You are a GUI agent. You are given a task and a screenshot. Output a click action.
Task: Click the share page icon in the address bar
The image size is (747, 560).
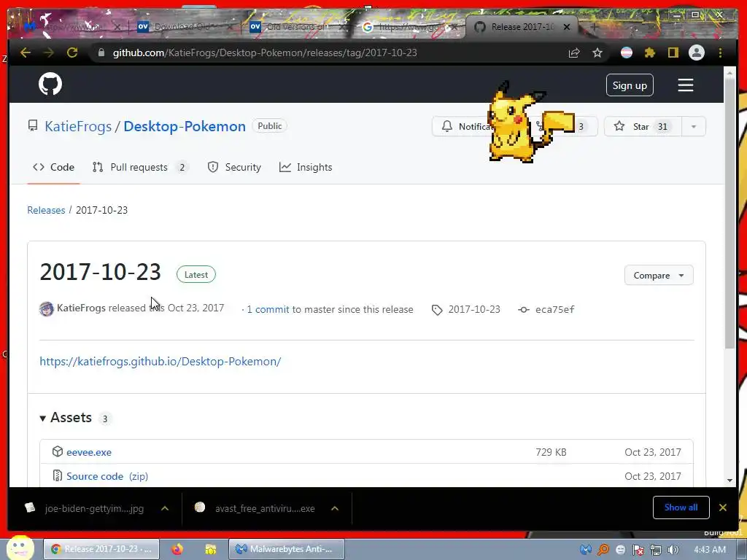click(574, 52)
